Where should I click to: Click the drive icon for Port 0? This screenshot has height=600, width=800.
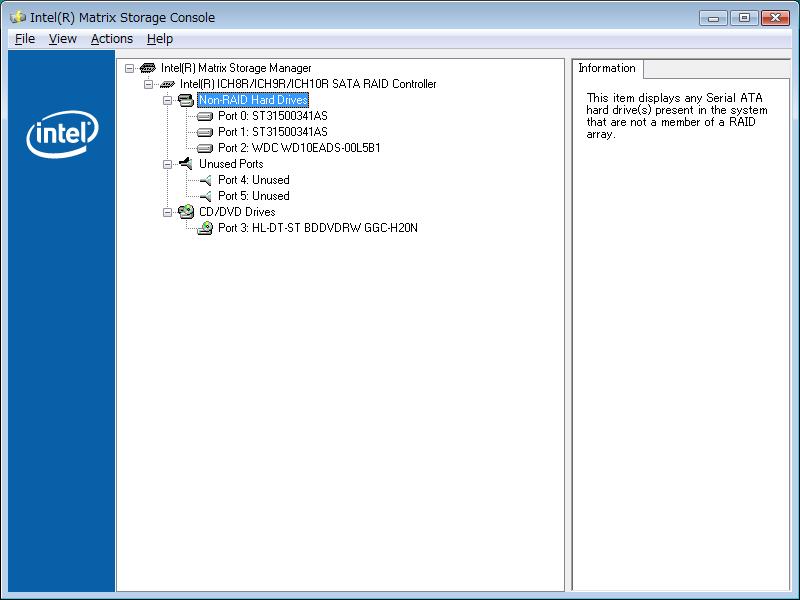tap(205, 116)
